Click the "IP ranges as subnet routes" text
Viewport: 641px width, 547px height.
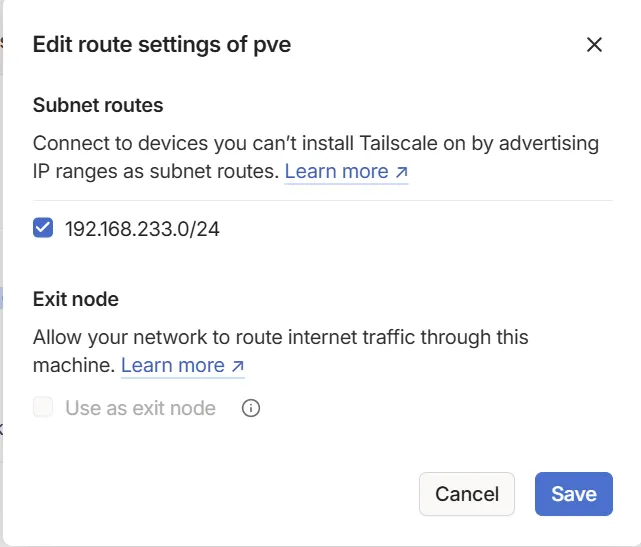[x=155, y=171]
